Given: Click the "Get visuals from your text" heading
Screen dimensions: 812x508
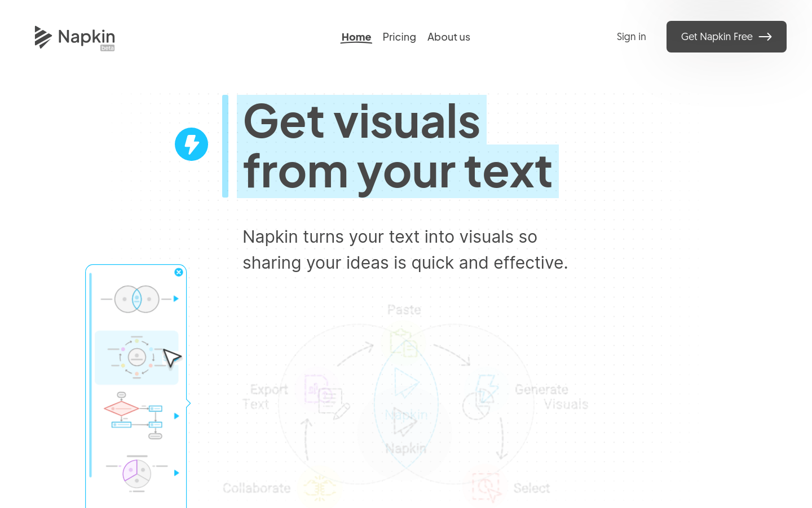Looking at the screenshot, I should click(398, 146).
